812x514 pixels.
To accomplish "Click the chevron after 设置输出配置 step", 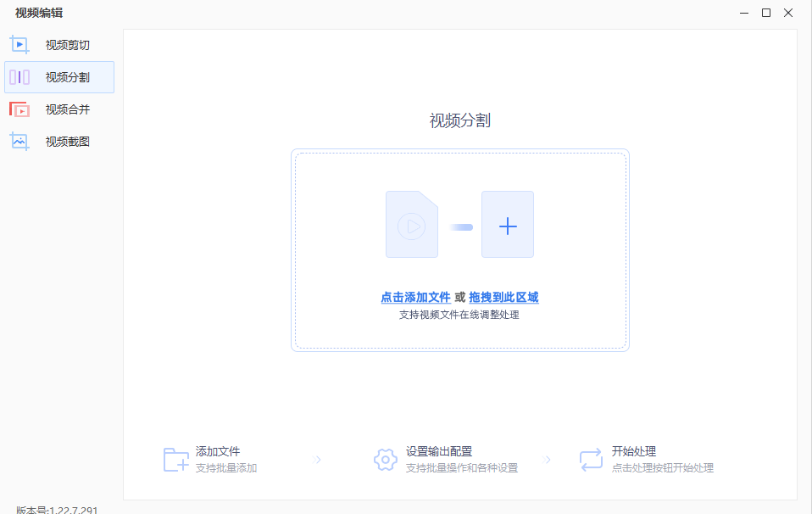I will (548, 459).
